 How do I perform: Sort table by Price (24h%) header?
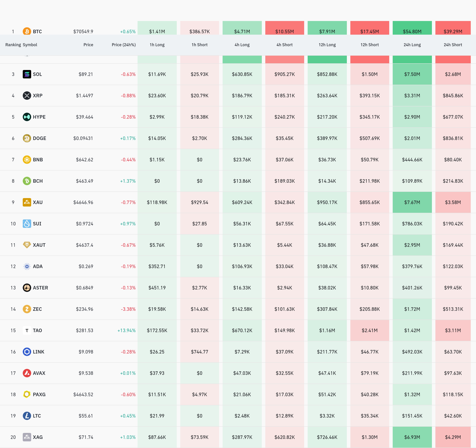click(x=124, y=45)
